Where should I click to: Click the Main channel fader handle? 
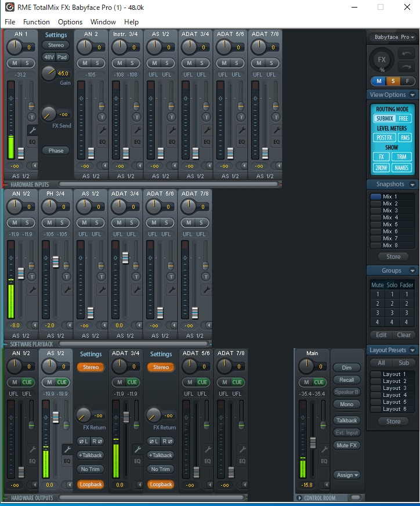pyautogui.click(x=313, y=442)
